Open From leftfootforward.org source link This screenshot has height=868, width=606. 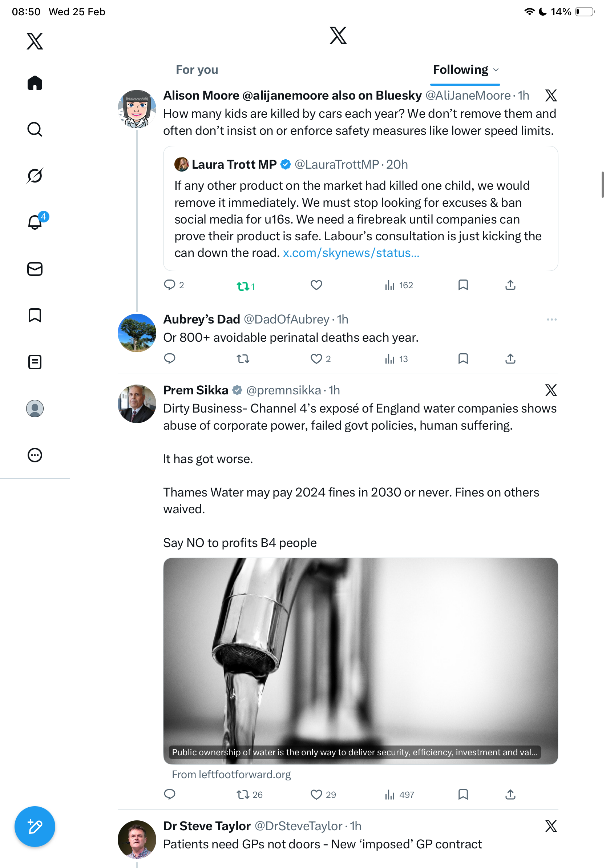[x=231, y=775]
